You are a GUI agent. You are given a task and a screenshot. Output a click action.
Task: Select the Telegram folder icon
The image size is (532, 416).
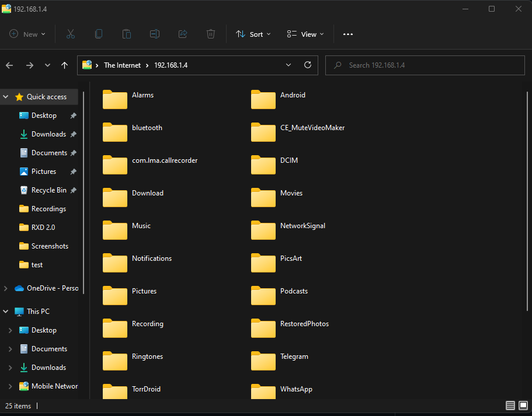click(x=263, y=361)
